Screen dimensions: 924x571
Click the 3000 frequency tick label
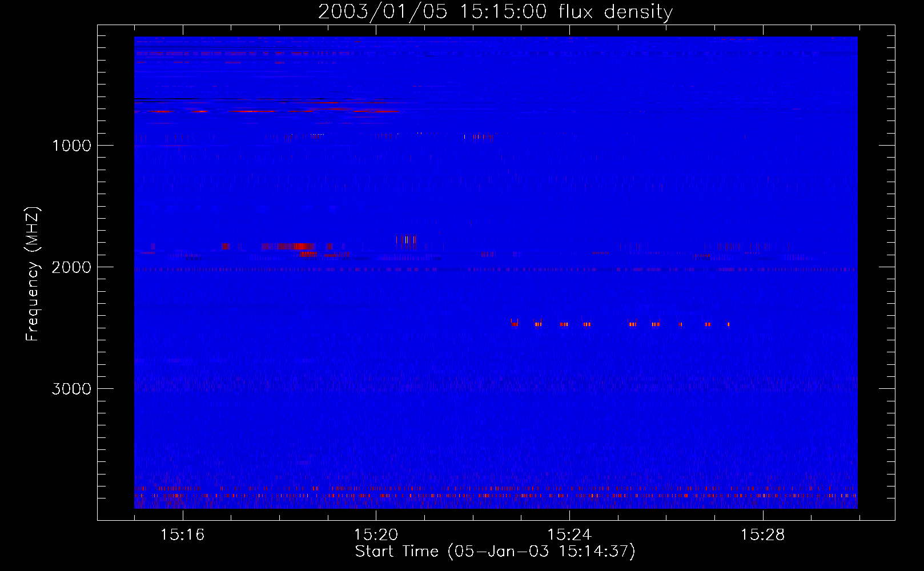coord(71,389)
